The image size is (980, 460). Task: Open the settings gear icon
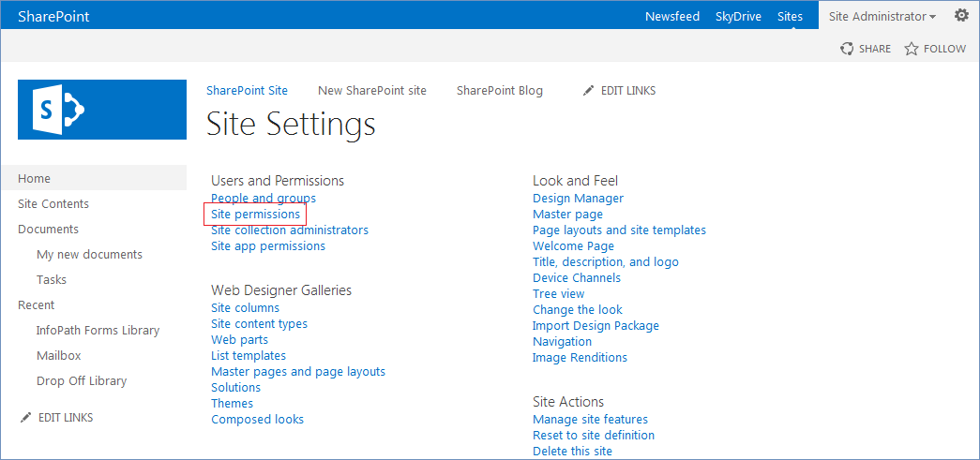(x=961, y=16)
